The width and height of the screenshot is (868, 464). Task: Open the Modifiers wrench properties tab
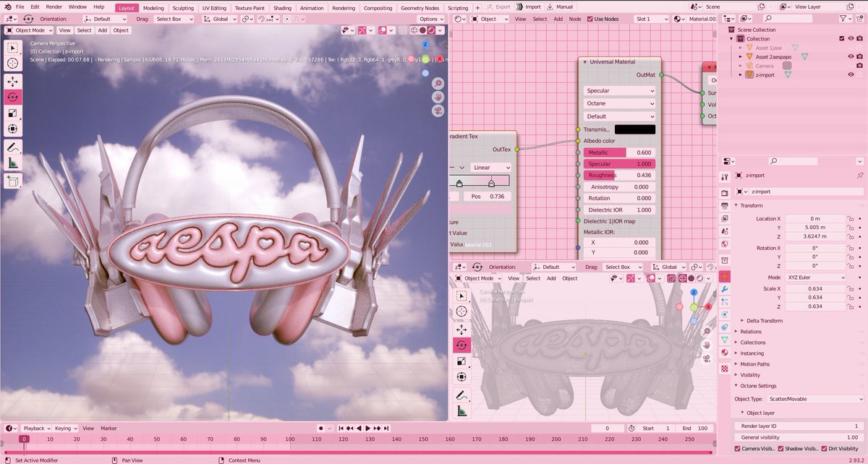[725, 288]
